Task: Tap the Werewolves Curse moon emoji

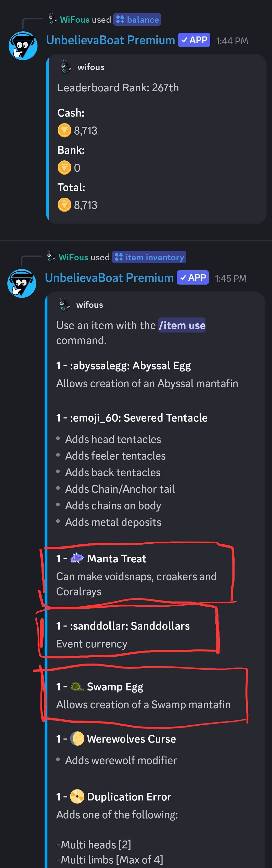Action: (77, 739)
